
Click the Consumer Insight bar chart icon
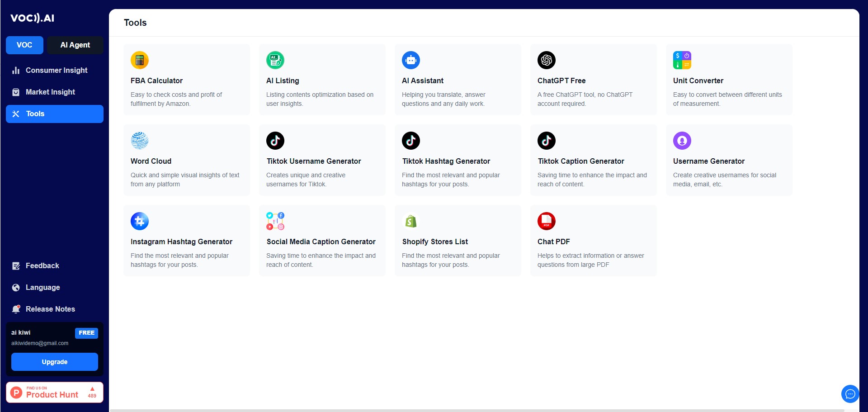[16, 71]
